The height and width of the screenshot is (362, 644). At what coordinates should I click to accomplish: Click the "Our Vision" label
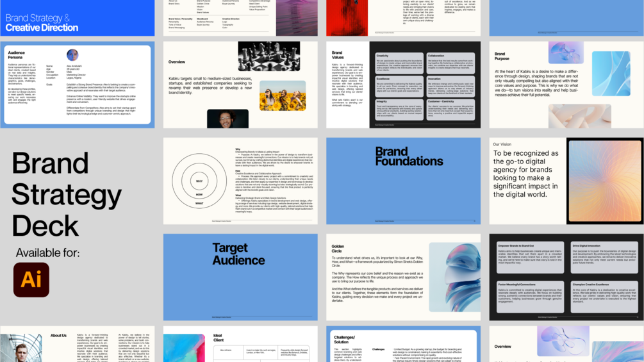502,144
